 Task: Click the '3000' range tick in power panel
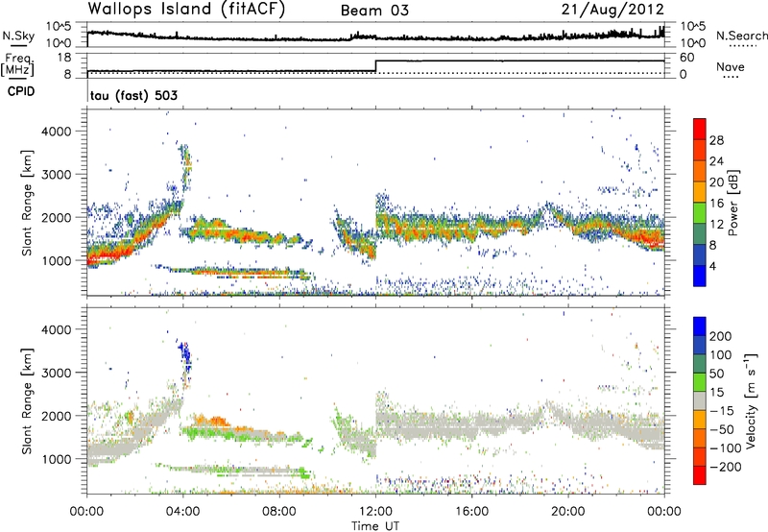(56, 175)
